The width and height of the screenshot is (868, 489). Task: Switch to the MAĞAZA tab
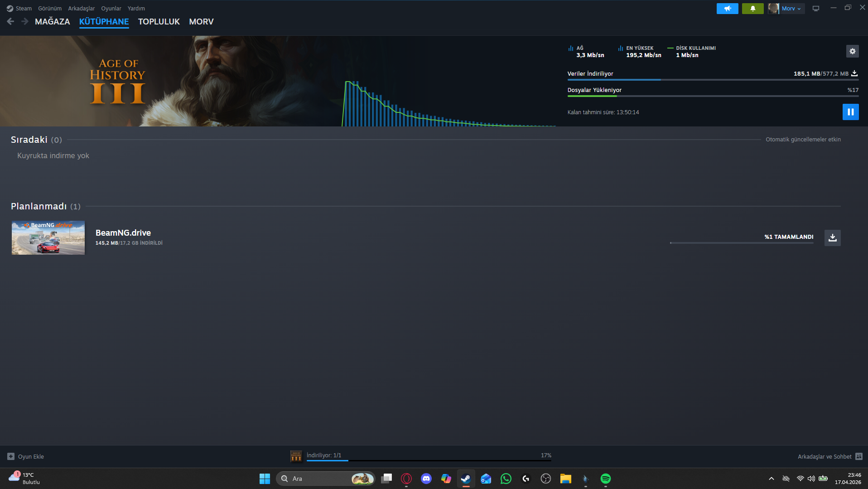(53, 21)
